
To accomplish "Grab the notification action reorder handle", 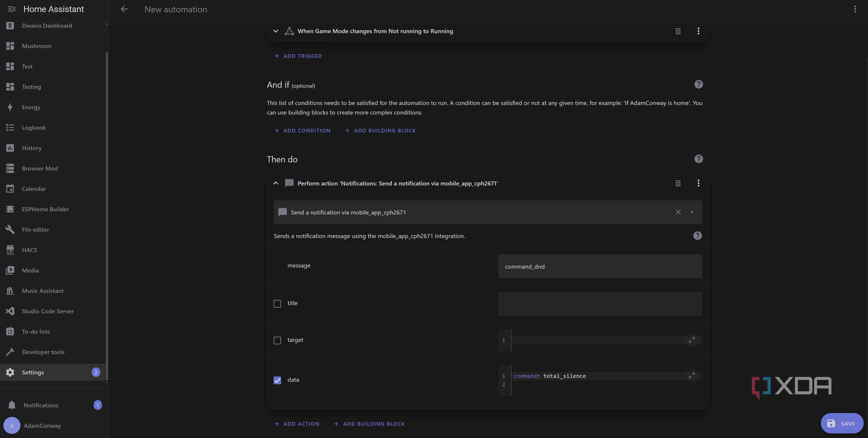I will (678, 183).
